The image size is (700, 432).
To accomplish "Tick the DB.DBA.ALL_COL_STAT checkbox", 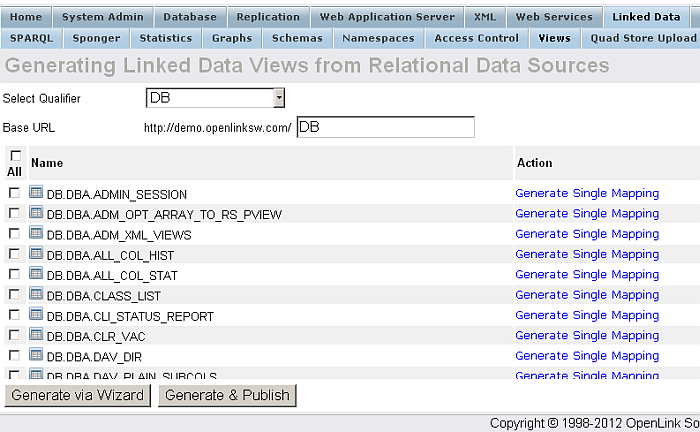I will pyautogui.click(x=14, y=274).
